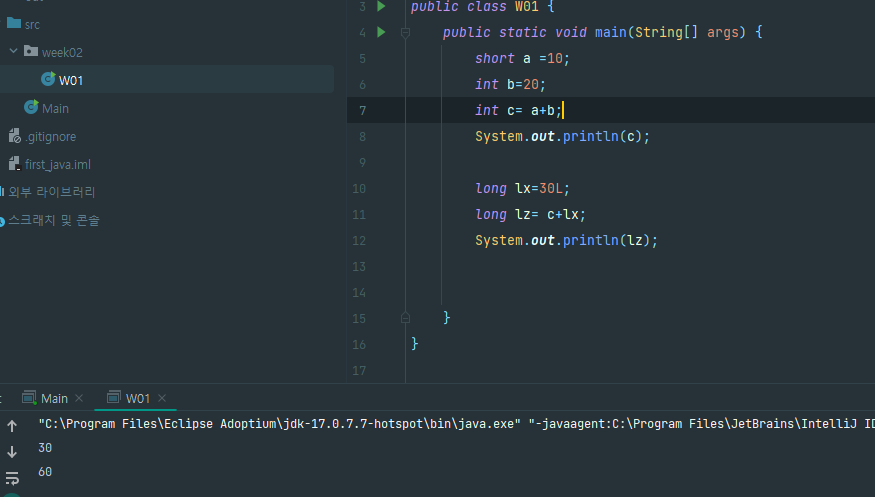This screenshot has width=875, height=497.
Task: Select week02 package in project tree
Action: [x=62, y=52]
